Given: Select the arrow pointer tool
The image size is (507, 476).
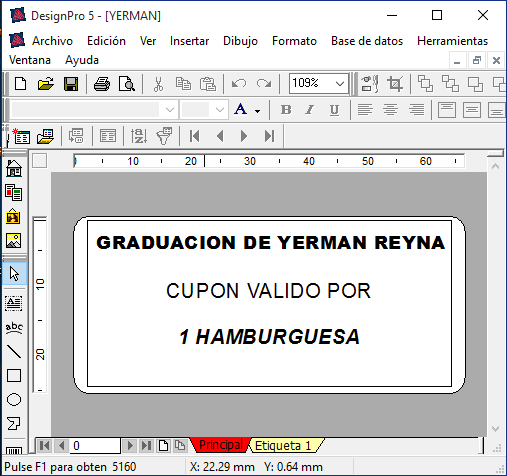Looking at the screenshot, I should (x=14, y=274).
